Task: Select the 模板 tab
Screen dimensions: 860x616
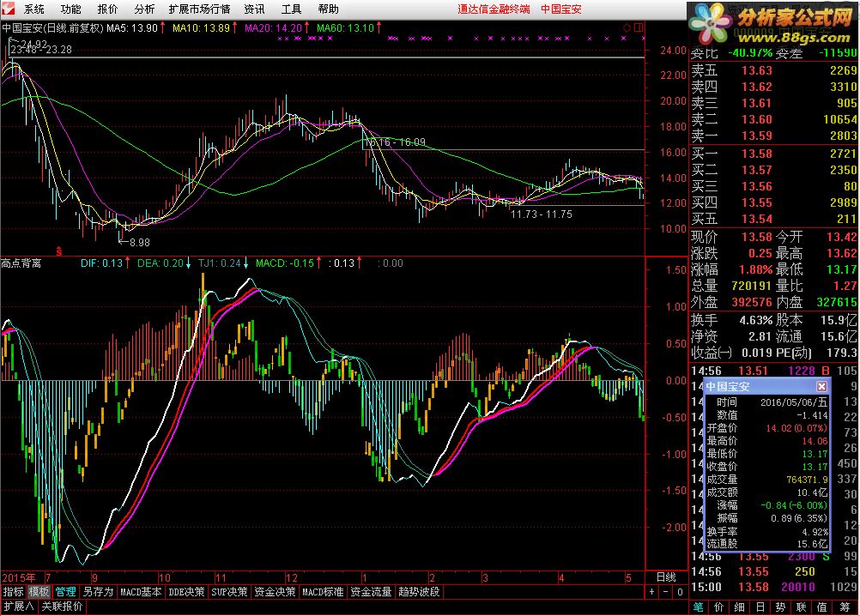Action: pyautogui.click(x=39, y=592)
